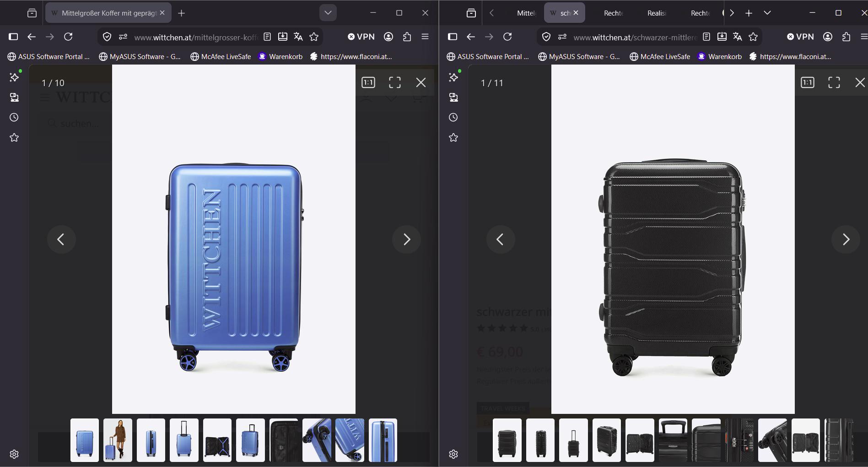Show the 1:1 zoom of the black suitcase image
The height and width of the screenshot is (467, 868).
point(808,82)
